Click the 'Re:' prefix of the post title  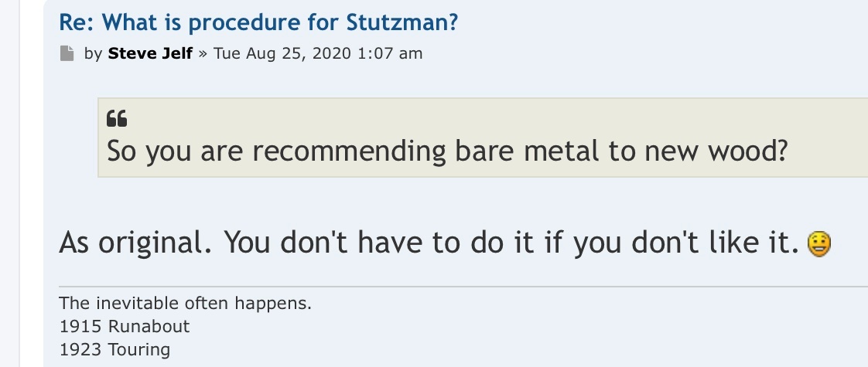coord(77,22)
